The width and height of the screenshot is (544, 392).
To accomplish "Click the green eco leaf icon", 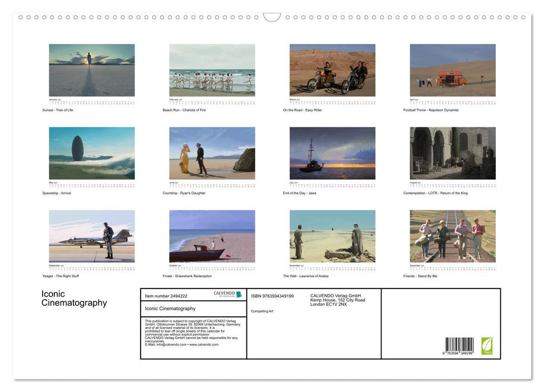I will click(486, 346).
